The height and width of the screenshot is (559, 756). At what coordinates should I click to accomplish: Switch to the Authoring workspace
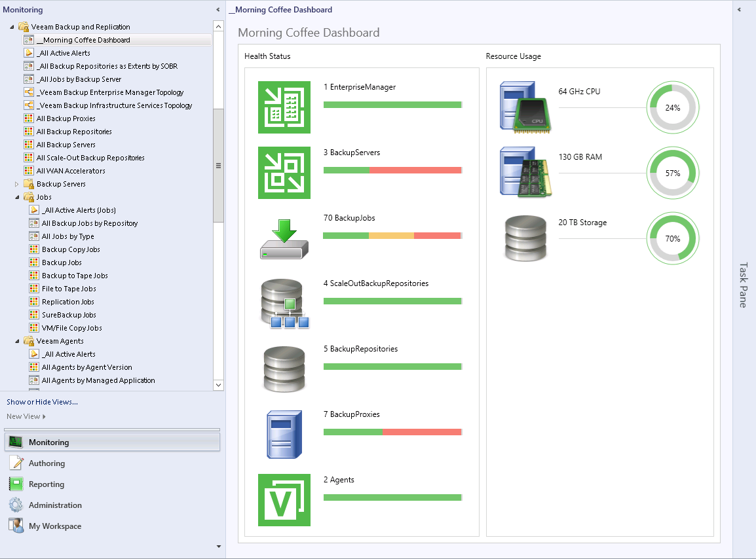click(112, 463)
